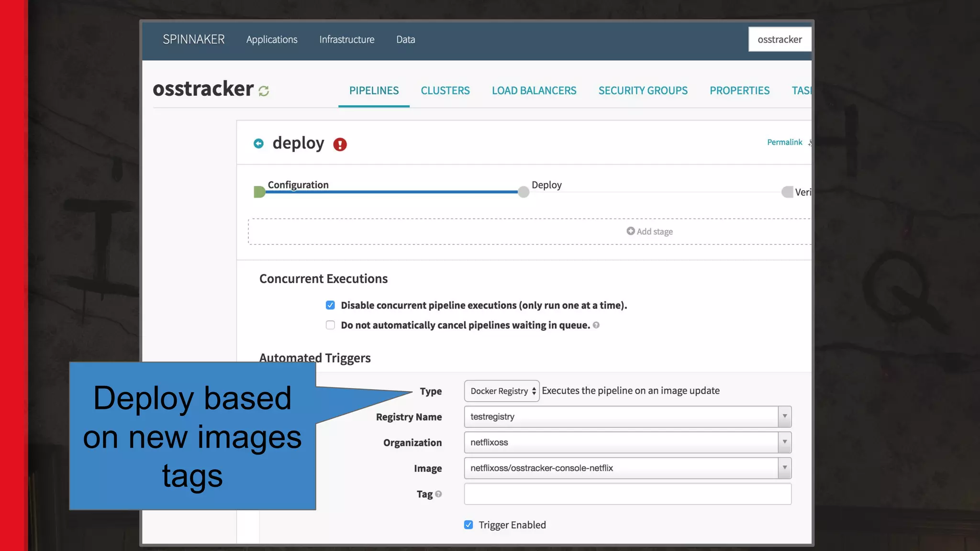Click the plus icon in Add stage
Viewport: 980px width, 551px height.
[631, 231]
